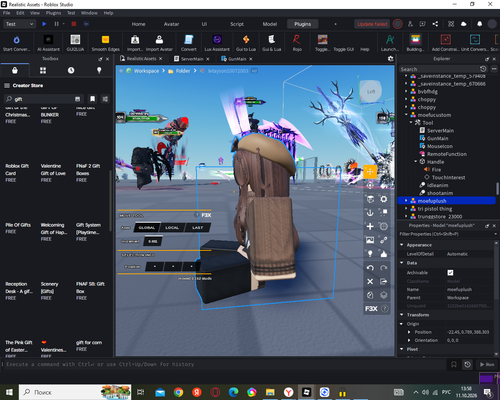Image resolution: width=500 pixels, height=400 pixels.
Task: Click the Gui to Lua plugin
Action: tap(246, 43)
